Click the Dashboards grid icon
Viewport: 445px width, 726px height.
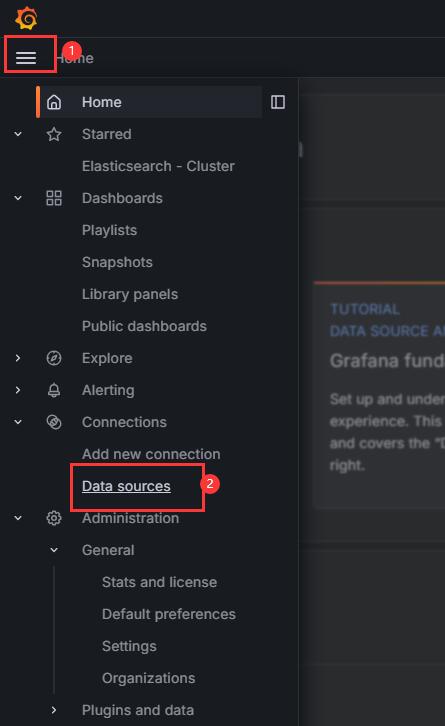point(54,198)
